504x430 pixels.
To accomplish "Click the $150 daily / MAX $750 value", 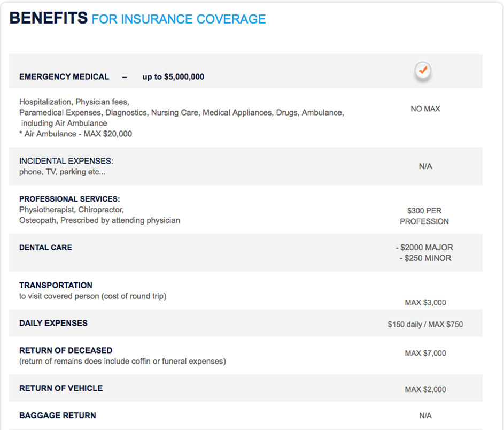I will coord(425,325).
